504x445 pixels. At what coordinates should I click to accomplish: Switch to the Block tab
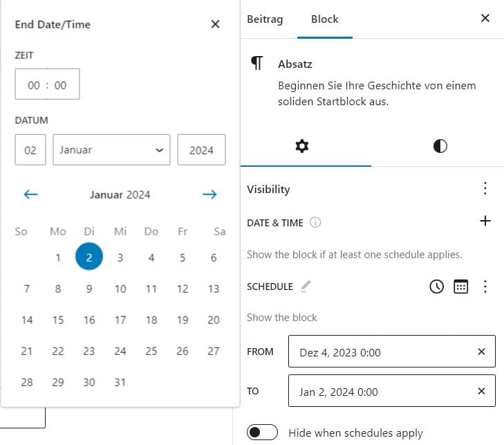(325, 19)
